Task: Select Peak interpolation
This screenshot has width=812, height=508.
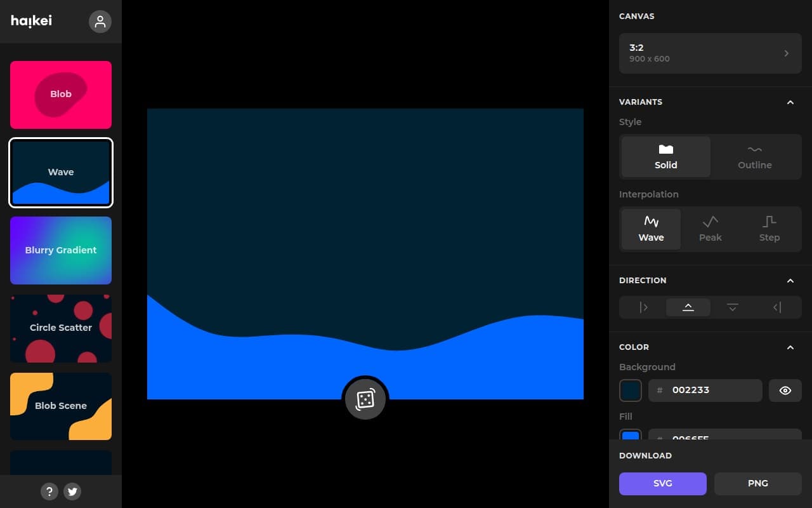Action: click(x=710, y=229)
